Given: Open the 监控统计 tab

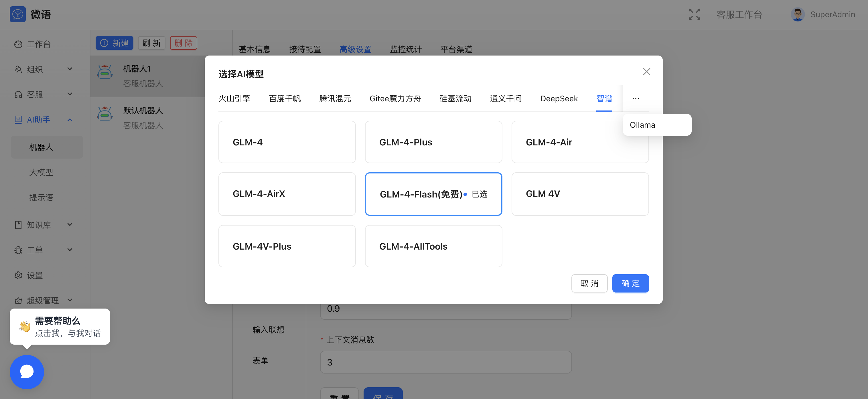Looking at the screenshot, I should [405, 49].
